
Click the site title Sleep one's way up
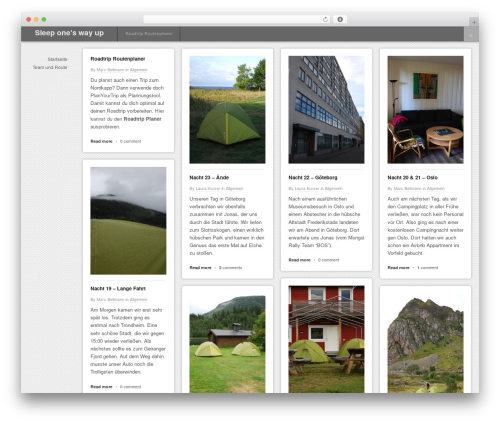click(x=69, y=33)
